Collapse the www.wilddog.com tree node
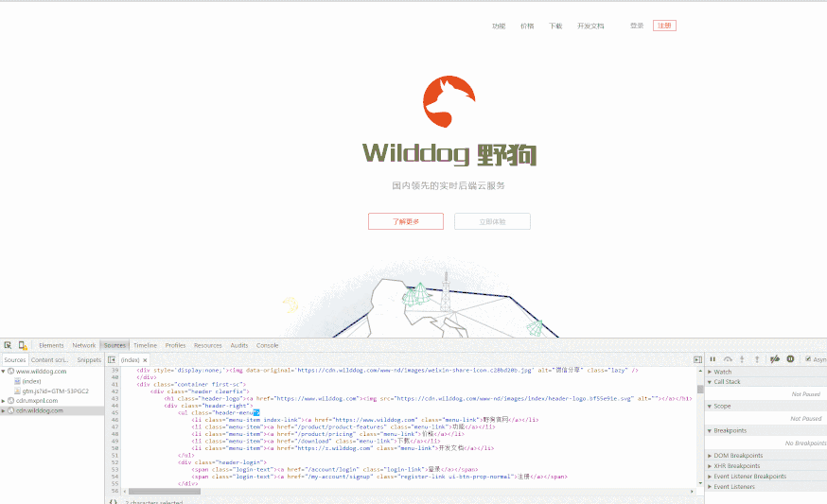The height and width of the screenshot is (504, 827). tap(3, 372)
